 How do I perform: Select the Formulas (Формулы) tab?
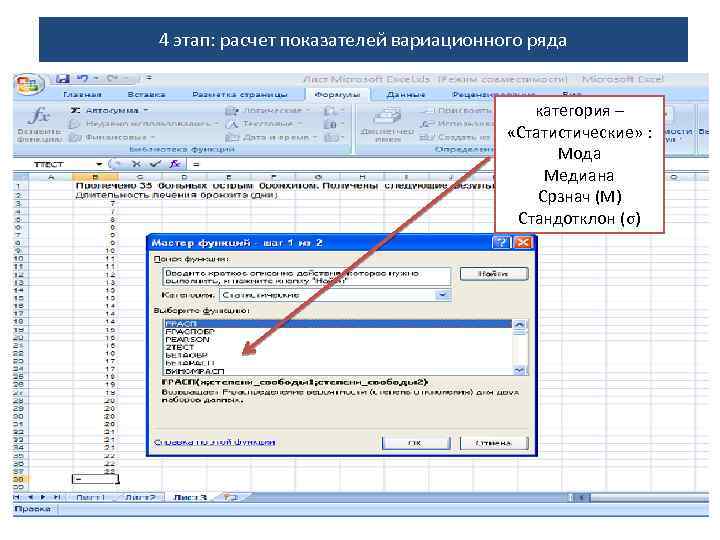point(337,95)
